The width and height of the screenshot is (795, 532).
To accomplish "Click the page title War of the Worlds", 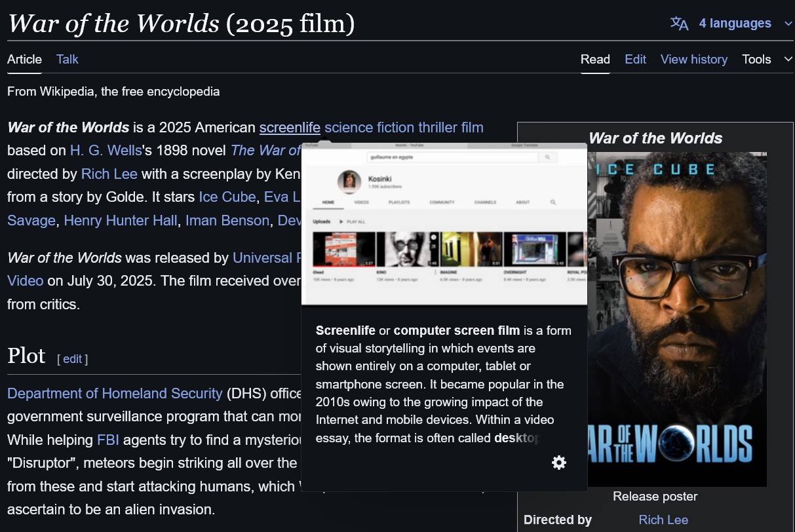I will point(181,24).
